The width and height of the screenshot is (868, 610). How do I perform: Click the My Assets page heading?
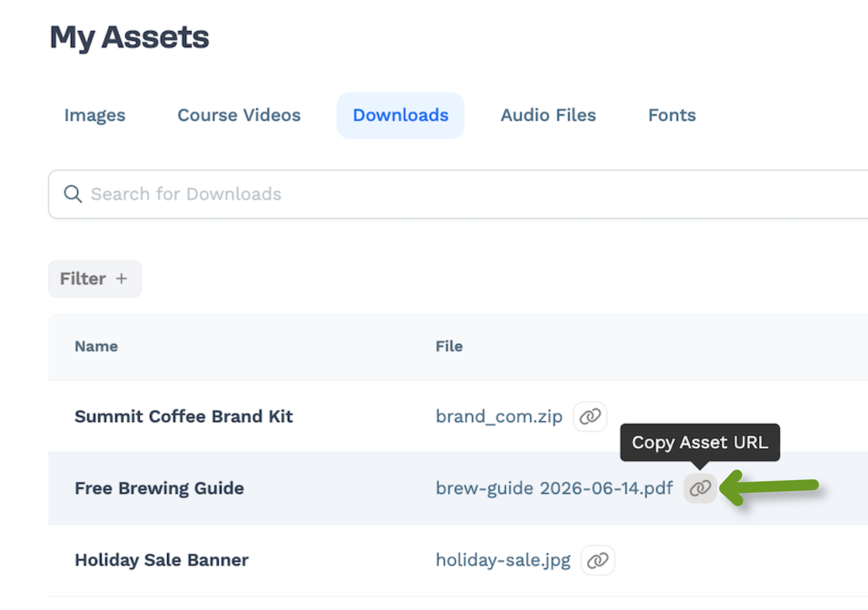129,38
